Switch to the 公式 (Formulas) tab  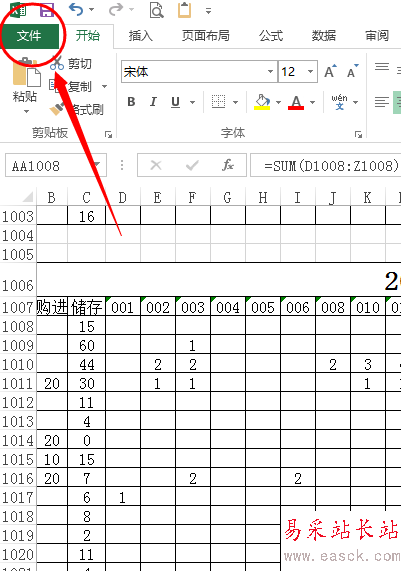[x=271, y=36]
